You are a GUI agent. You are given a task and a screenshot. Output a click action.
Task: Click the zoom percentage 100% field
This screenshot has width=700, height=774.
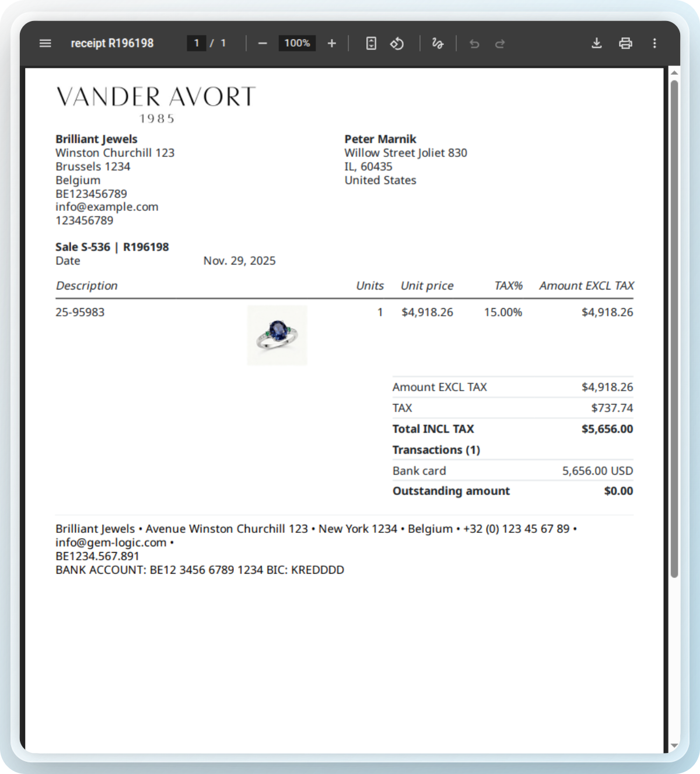point(297,43)
